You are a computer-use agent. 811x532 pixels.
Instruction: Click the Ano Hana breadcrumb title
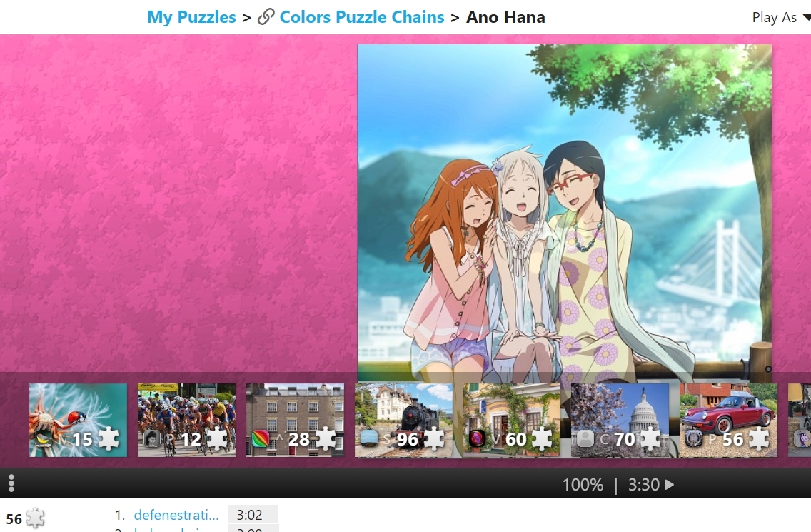[505, 17]
